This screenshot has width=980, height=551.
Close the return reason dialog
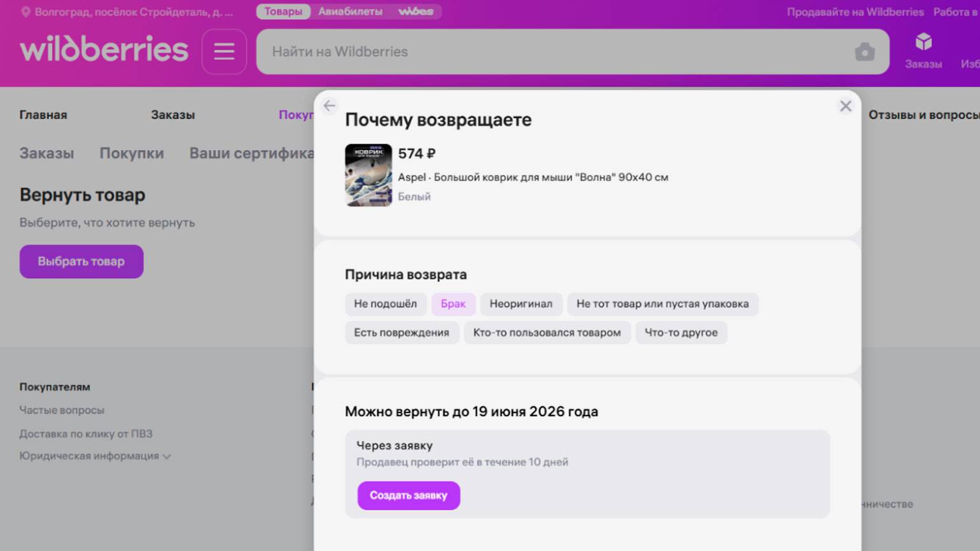[845, 106]
